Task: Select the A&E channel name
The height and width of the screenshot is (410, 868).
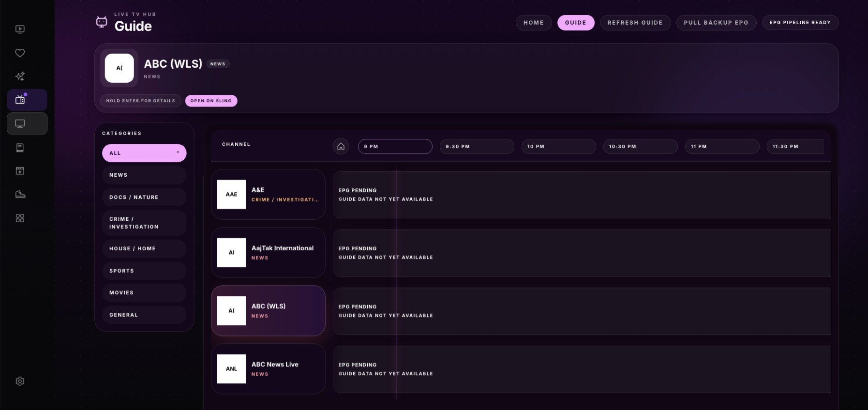Action: [x=258, y=190]
